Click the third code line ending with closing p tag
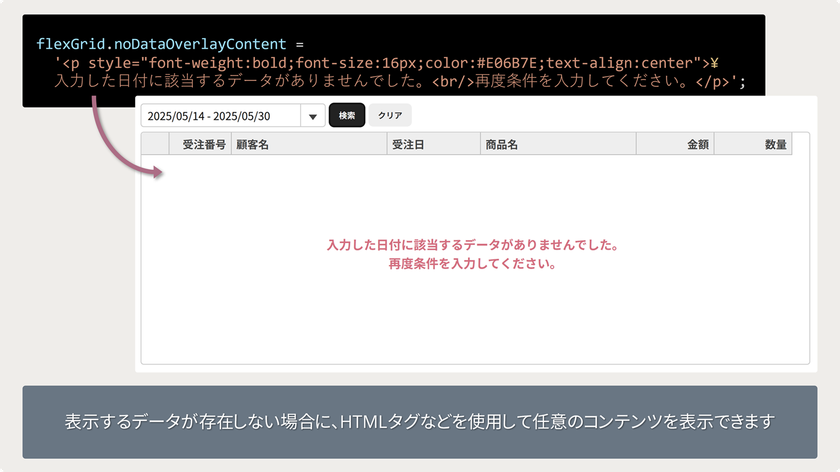Image resolution: width=840 pixels, height=472 pixels. coord(400,82)
